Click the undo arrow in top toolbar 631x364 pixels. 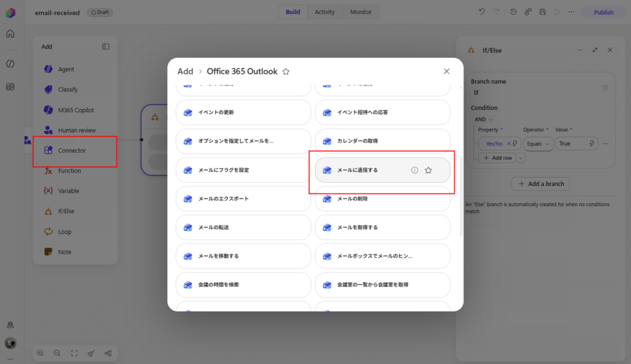(482, 12)
